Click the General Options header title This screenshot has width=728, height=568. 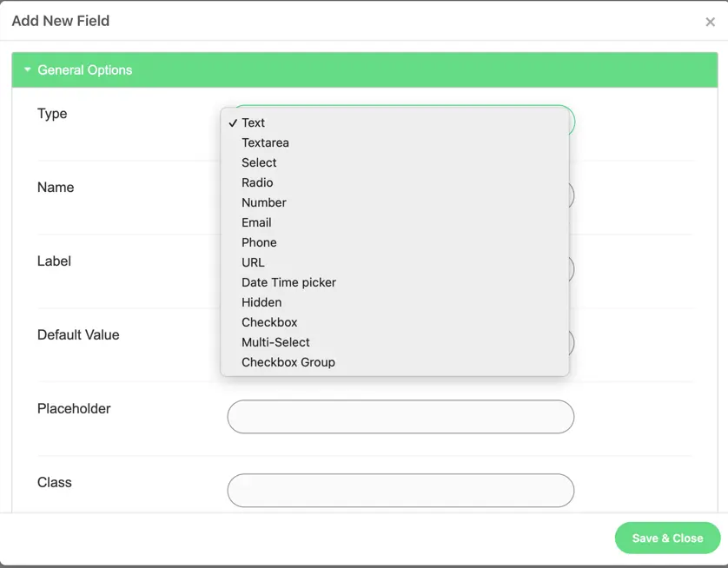85,70
